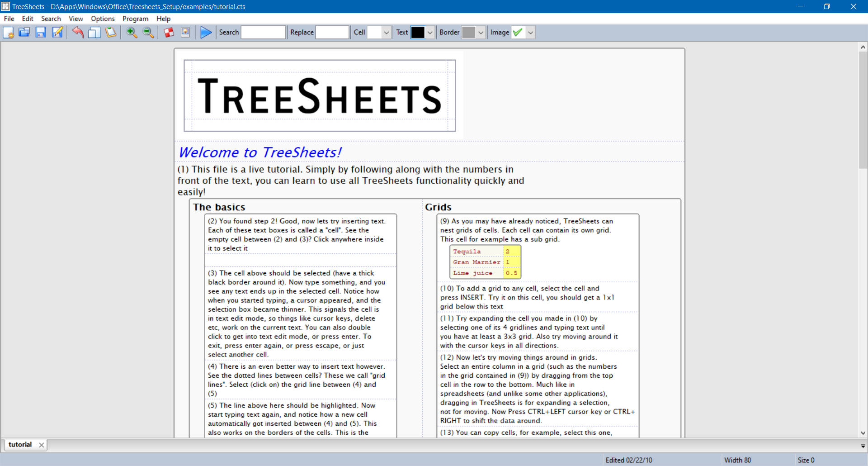Paste from the clipboard

(111, 32)
